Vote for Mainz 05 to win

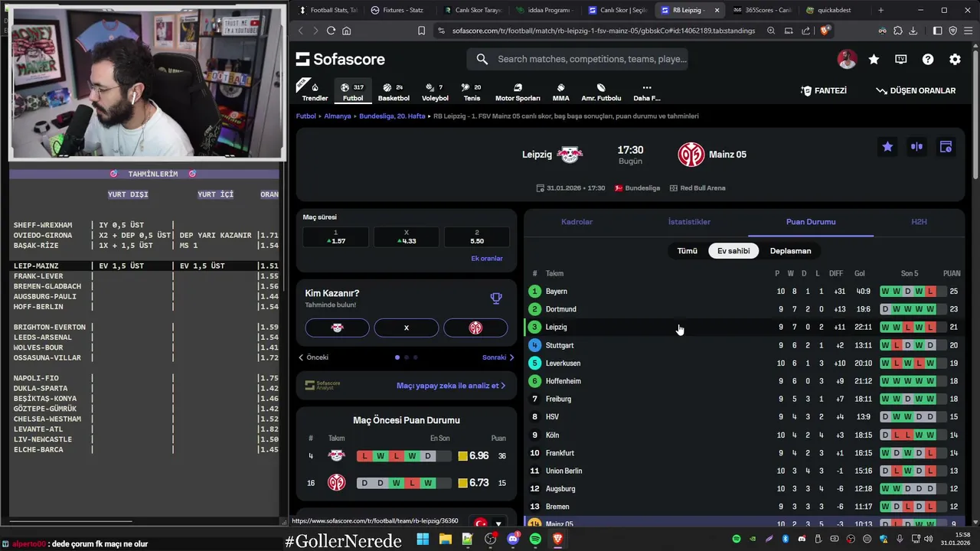tap(475, 328)
